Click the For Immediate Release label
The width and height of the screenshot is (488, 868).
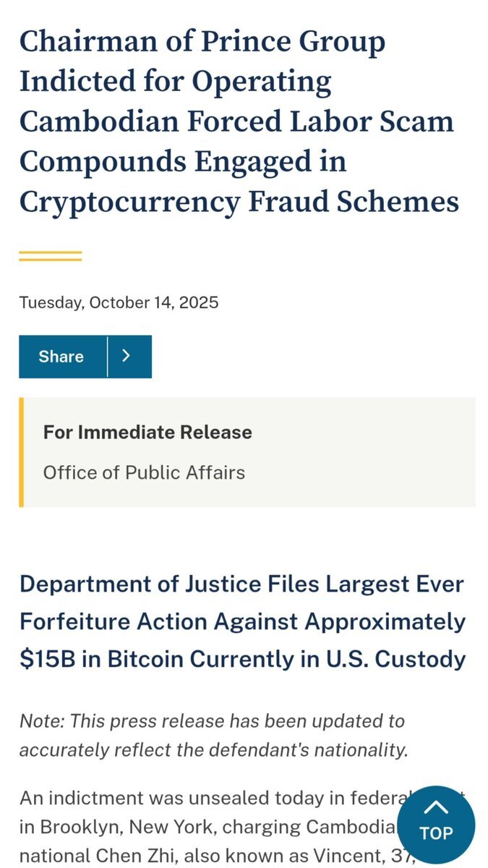tap(147, 433)
